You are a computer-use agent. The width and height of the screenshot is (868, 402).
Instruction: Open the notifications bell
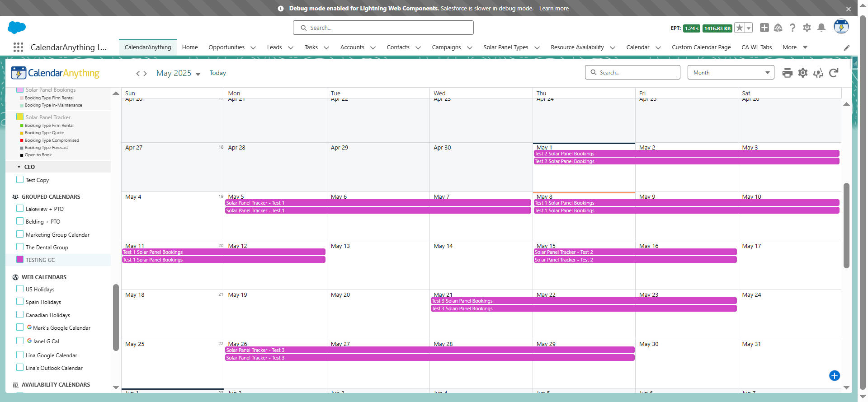[x=821, y=28]
